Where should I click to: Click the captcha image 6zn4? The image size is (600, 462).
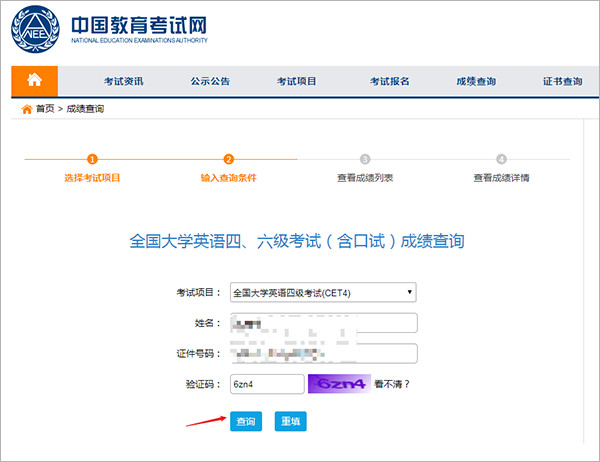[338, 384]
